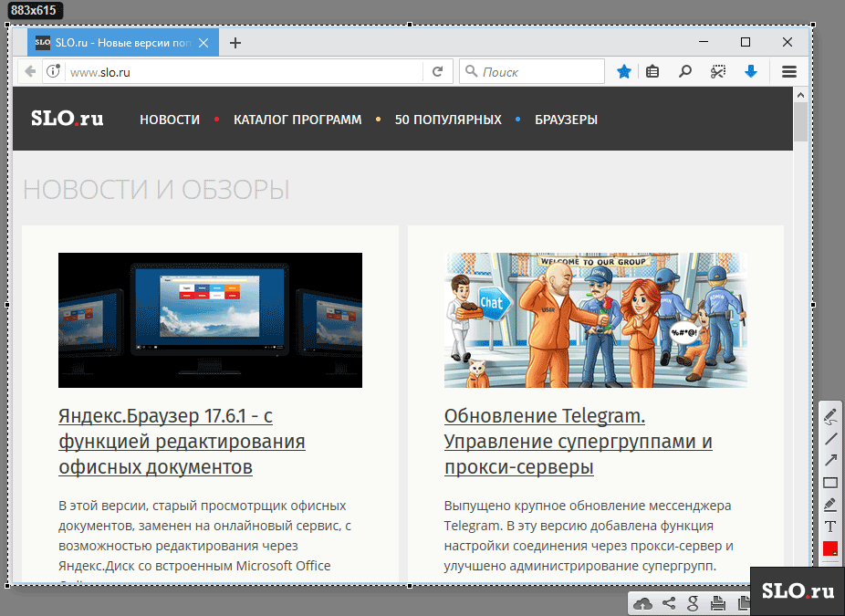Open the Обновление Telegram article link

[578, 442]
